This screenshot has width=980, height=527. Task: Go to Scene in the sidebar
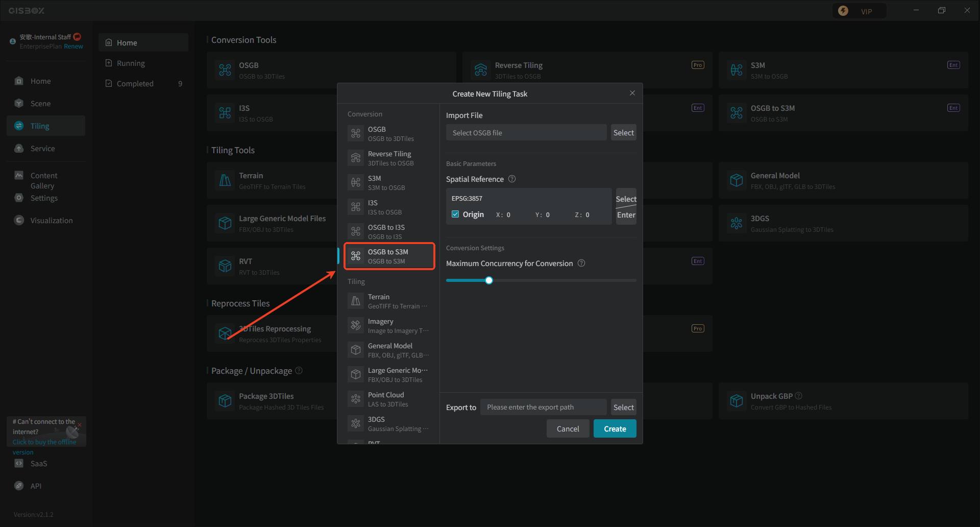coord(46,104)
